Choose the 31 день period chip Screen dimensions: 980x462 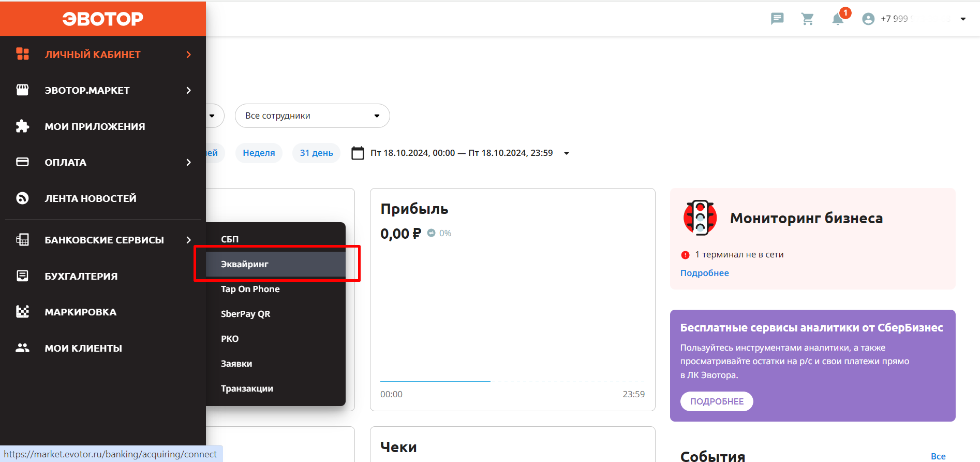(x=316, y=153)
